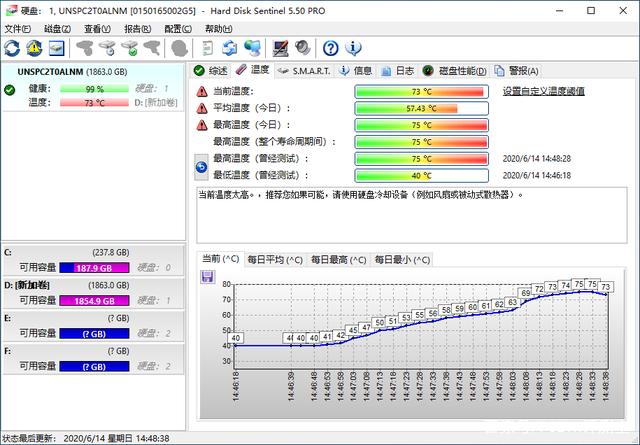Click the C: drive 187.9 GB capacity bar
Viewport: 640px width, 445px height.
click(94, 268)
